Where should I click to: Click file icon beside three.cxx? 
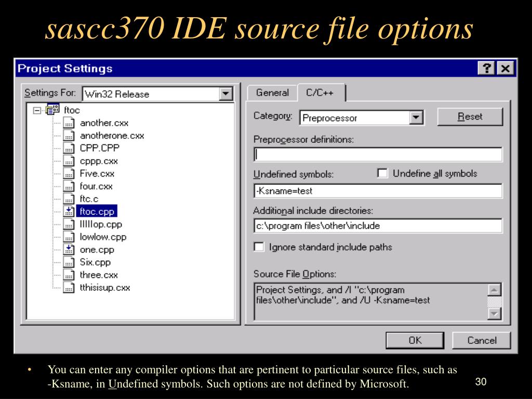pos(69,275)
